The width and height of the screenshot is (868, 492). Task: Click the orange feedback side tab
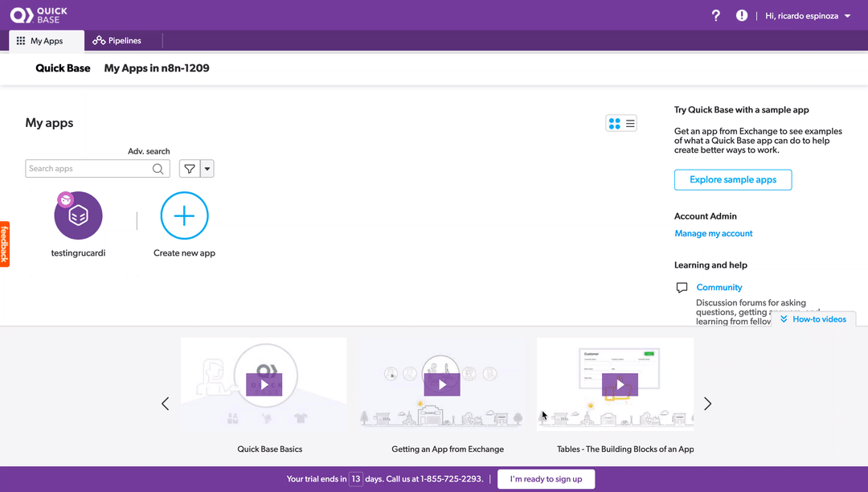pos(5,244)
